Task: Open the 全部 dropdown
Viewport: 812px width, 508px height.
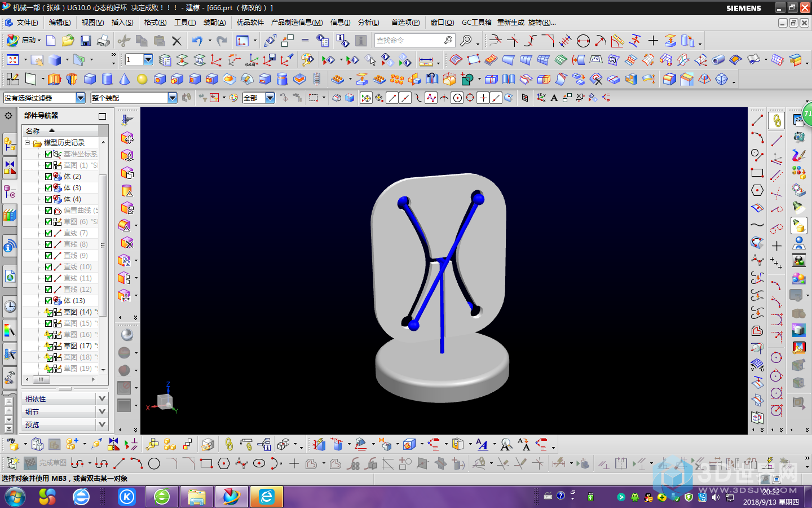Action: pyautogui.click(x=270, y=98)
